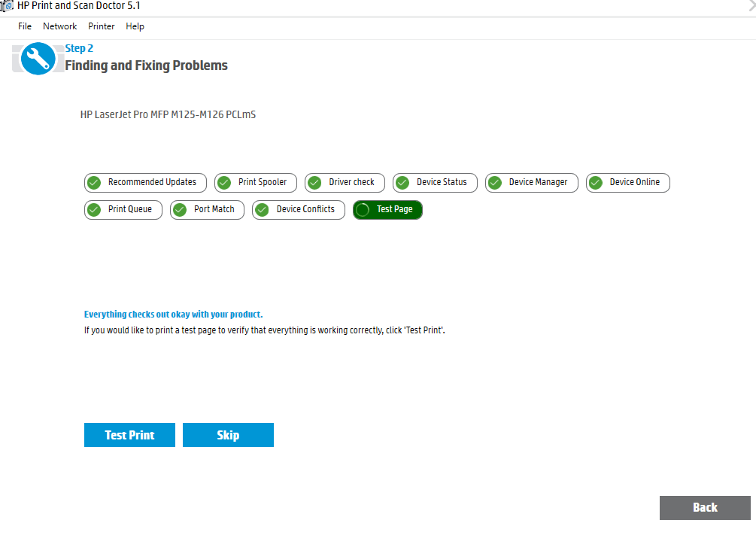Viewport: 756px width, 535px height.
Task: Click the Port Match green checkmark
Action: pos(180,210)
